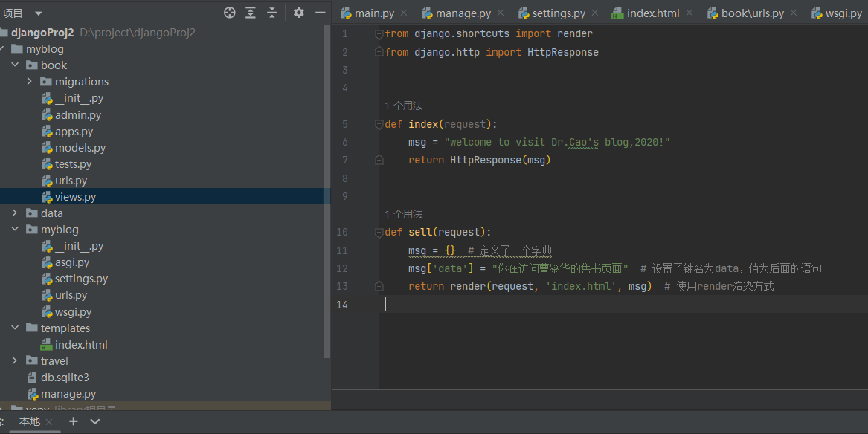Click 'index.html' string in render call
This screenshot has height=434, width=868.
pyautogui.click(x=581, y=286)
